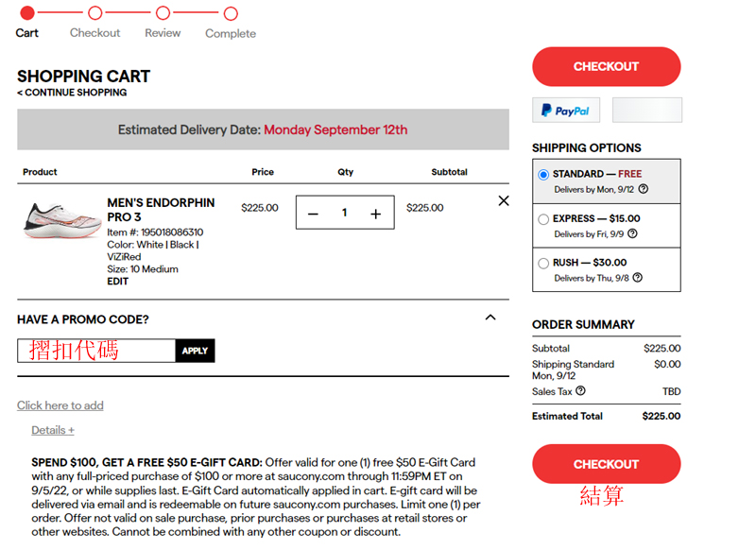Click the blank payment button beside PayPal

tap(647, 111)
